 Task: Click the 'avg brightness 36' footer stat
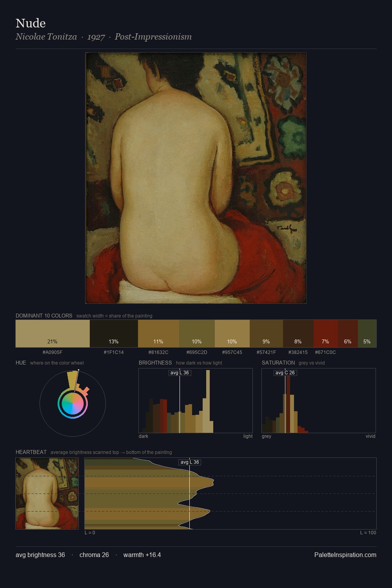click(x=40, y=555)
